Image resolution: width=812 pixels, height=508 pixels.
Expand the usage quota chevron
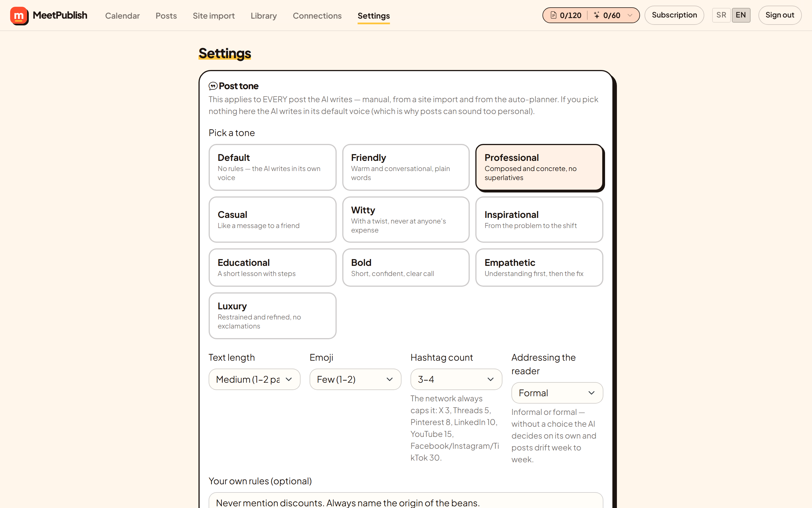(630, 15)
